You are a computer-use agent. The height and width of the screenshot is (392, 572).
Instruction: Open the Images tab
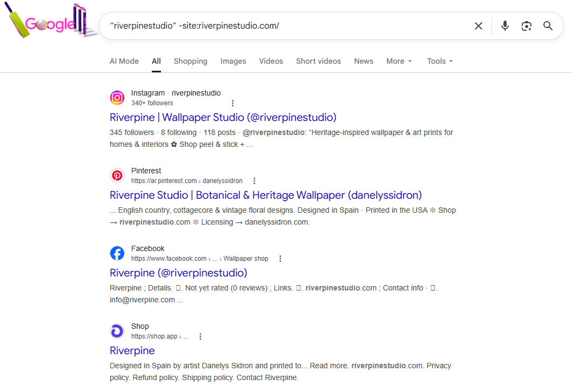pyautogui.click(x=233, y=61)
